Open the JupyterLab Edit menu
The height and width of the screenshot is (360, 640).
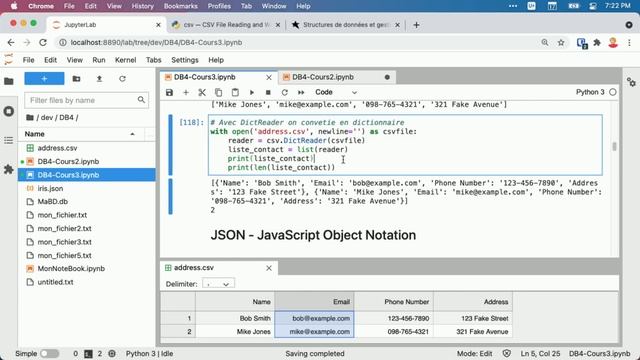[50, 60]
